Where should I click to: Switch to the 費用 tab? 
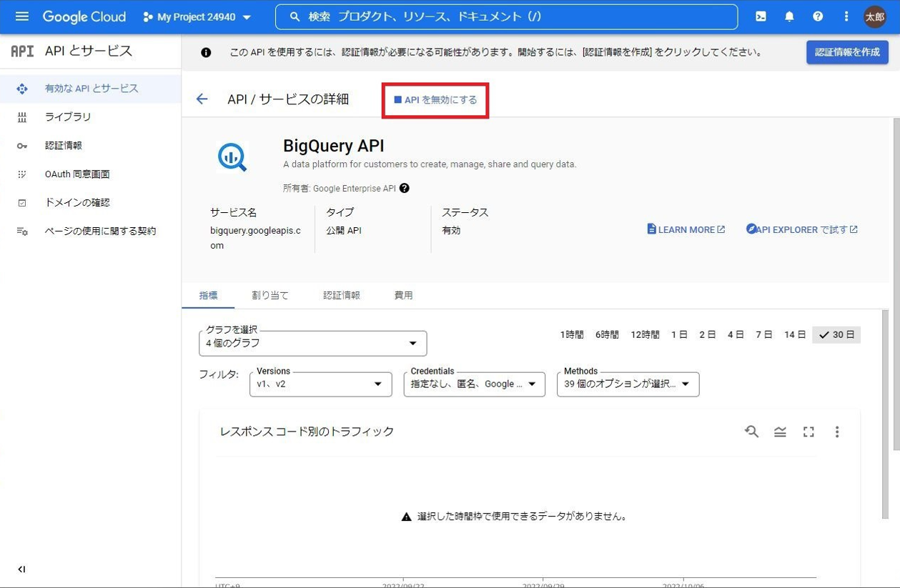[x=403, y=295]
